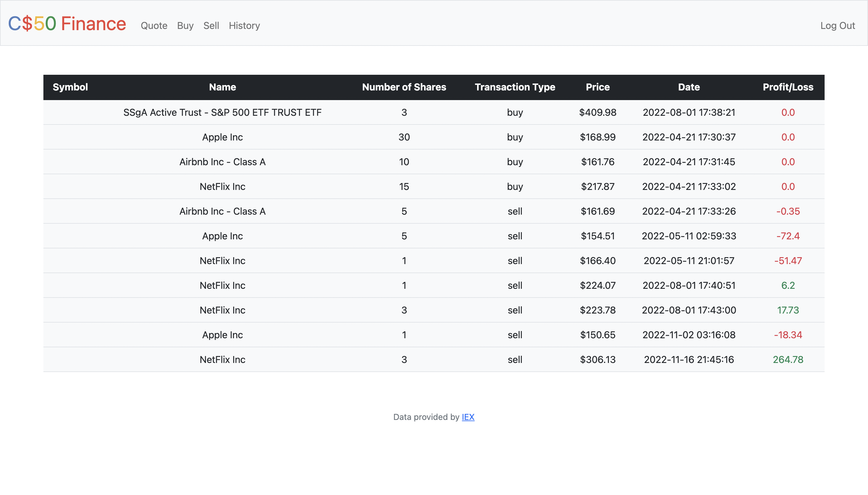Screen dimensions: 868x495
Task: Click the -72.4 loss value
Action: pyautogui.click(x=788, y=236)
